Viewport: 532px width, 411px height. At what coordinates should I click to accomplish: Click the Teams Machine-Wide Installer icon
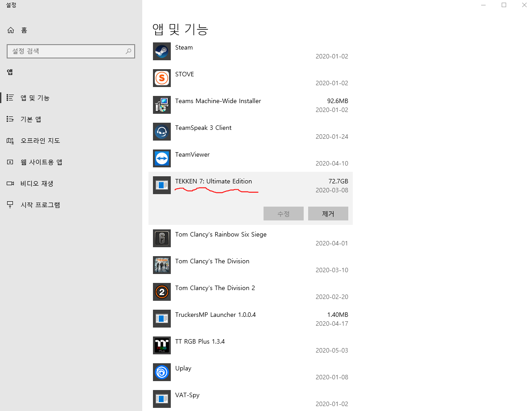pos(162,105)
